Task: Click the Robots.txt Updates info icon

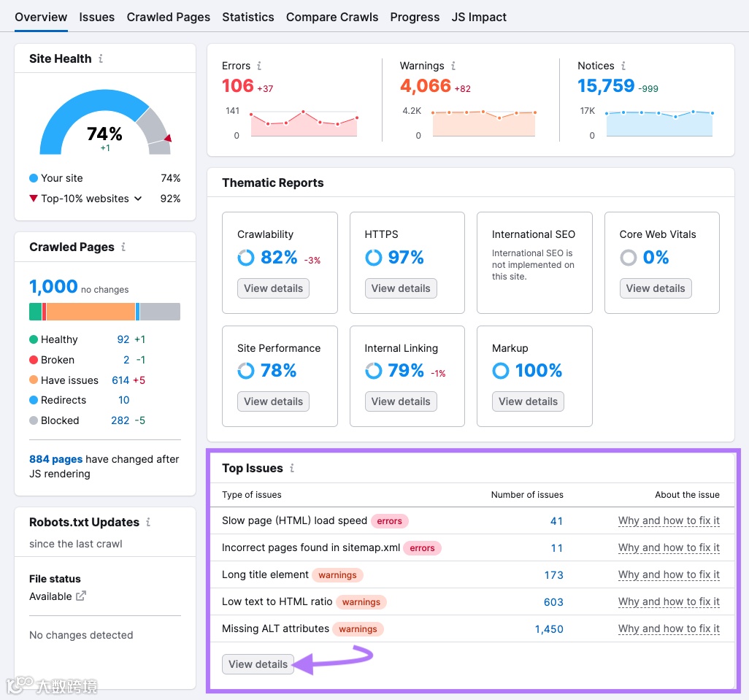Action: pos(148,523)
